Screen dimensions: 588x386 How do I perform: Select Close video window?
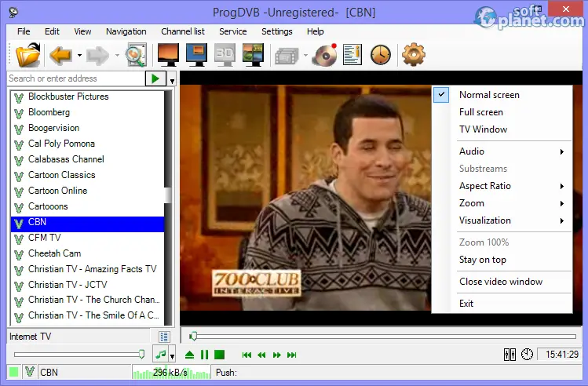502,282
